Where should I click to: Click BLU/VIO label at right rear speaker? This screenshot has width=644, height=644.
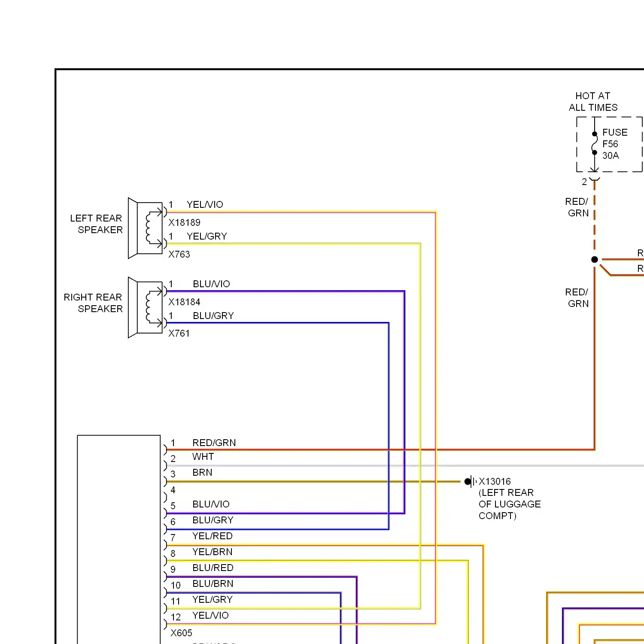211,284
